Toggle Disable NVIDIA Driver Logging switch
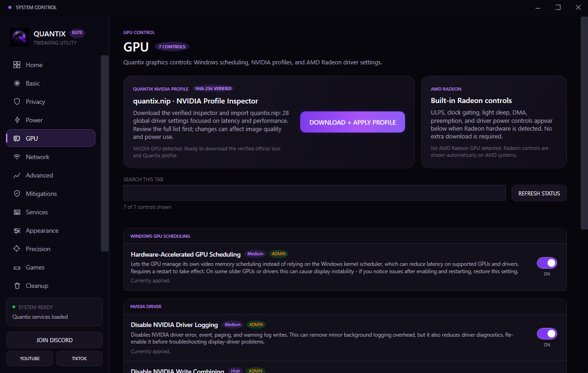This screenshot has width=588, height=373. click(547, 334)
